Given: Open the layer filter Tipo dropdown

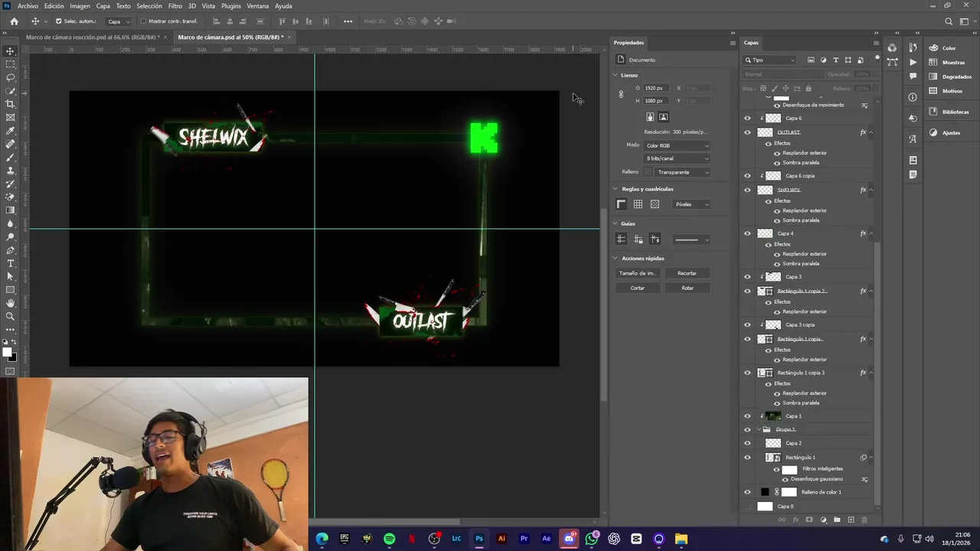Looking at the screenshot, I should pos(770,60).
